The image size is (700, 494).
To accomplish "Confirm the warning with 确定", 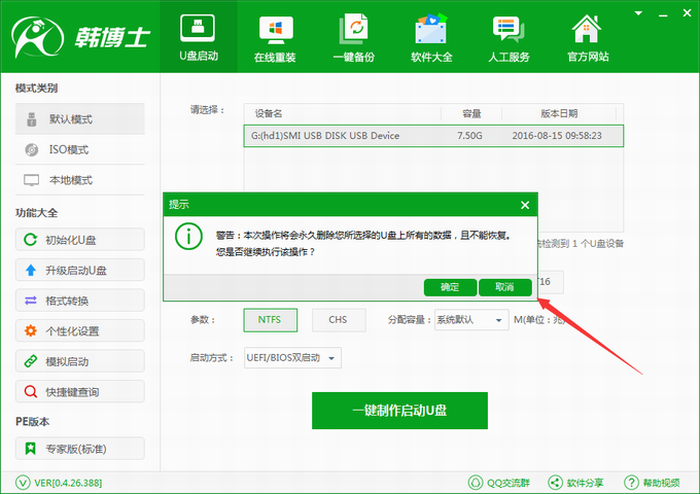I will pyautogui.click(x=449, y=287).
